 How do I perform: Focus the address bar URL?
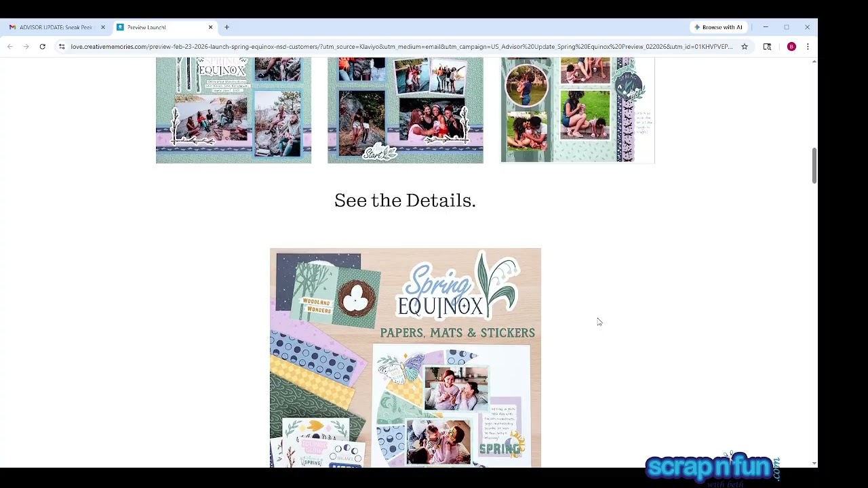(401, 47)
